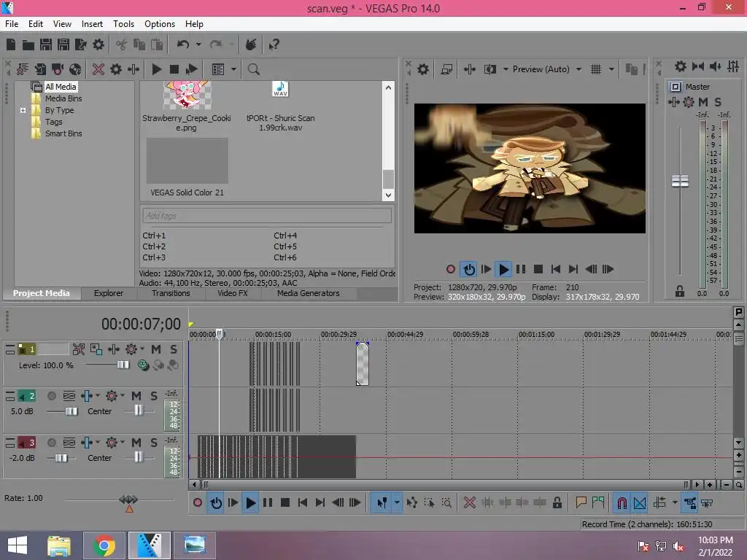
Task: Toggle the Master fader lock icon
Action: [x=680, y=291]
